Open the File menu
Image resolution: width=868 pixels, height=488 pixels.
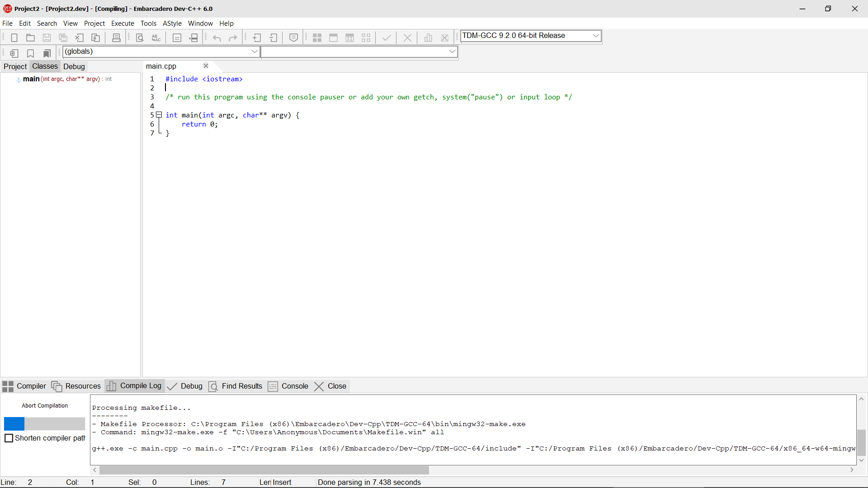pos(7,23)
